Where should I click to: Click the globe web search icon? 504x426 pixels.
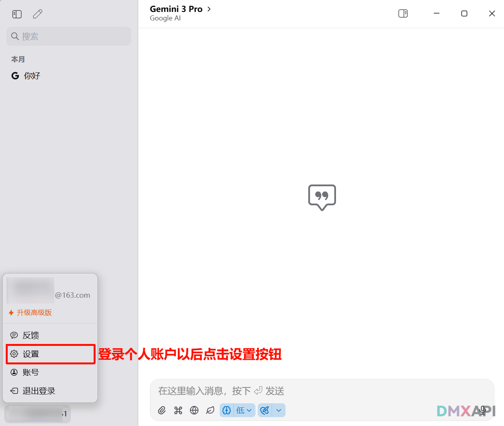[x=194, y=410]
